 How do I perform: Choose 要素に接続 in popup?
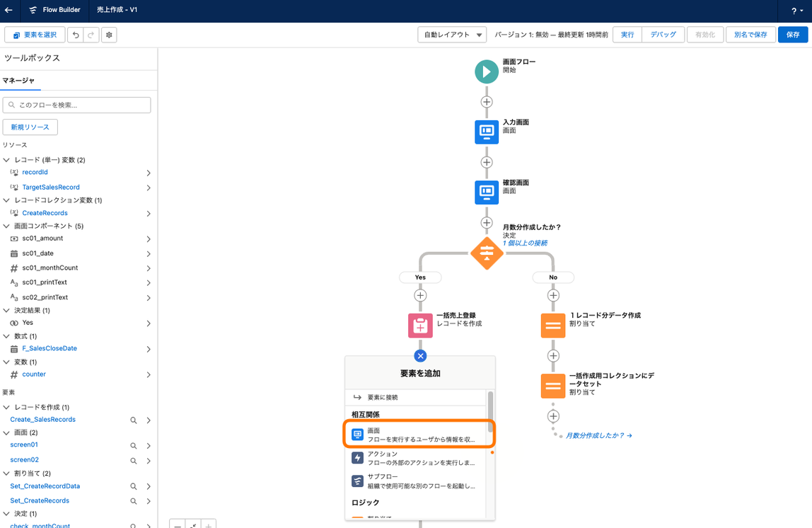tap(417, 398)
